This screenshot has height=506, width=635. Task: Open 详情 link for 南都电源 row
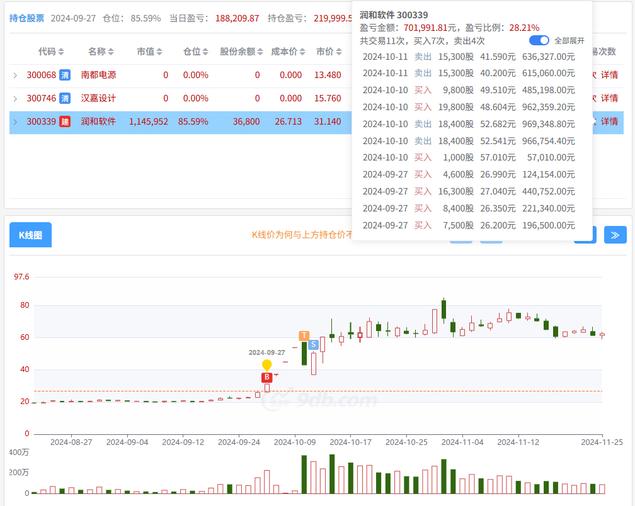click(x=609, y=75)
